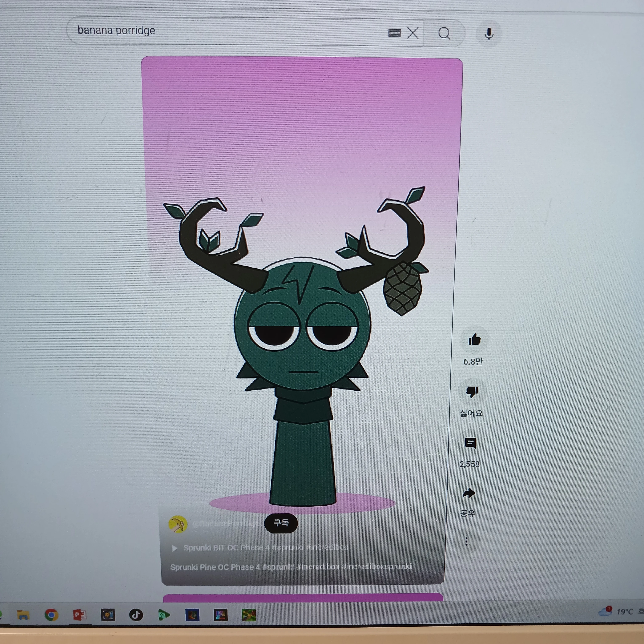
Task: Open the @BananaPorridge channel name
Action: 226,523
